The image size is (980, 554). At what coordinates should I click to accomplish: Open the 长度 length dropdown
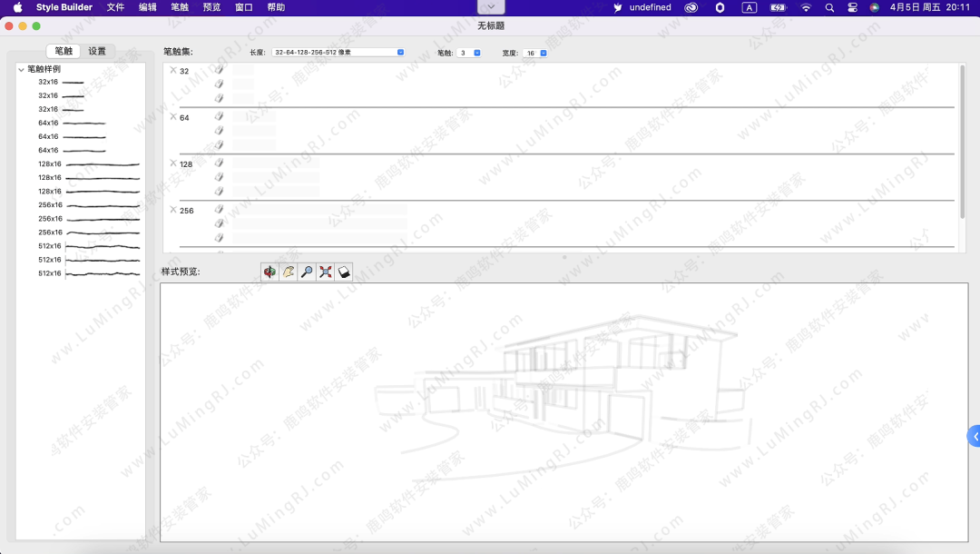[338, 53]
